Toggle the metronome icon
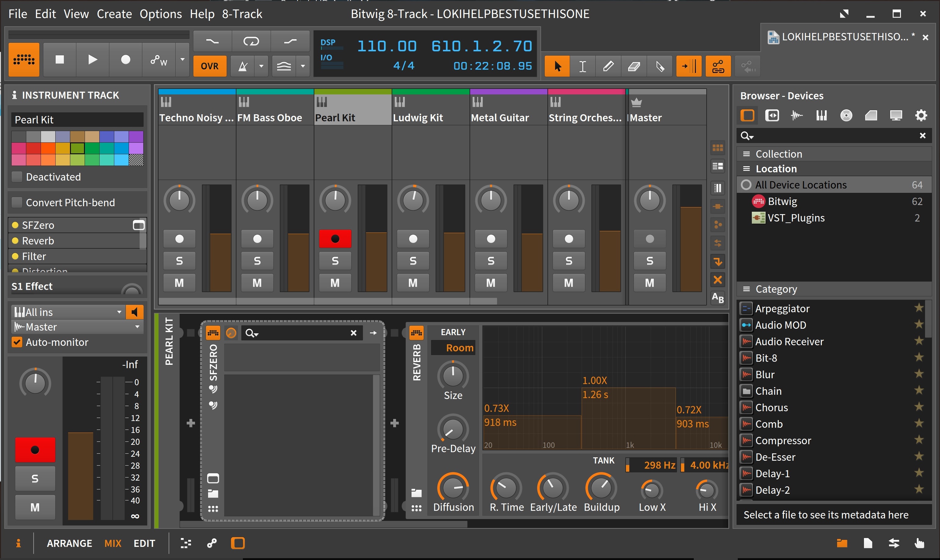The width and height of the screenshot is (940, 560). click(243, 66)
